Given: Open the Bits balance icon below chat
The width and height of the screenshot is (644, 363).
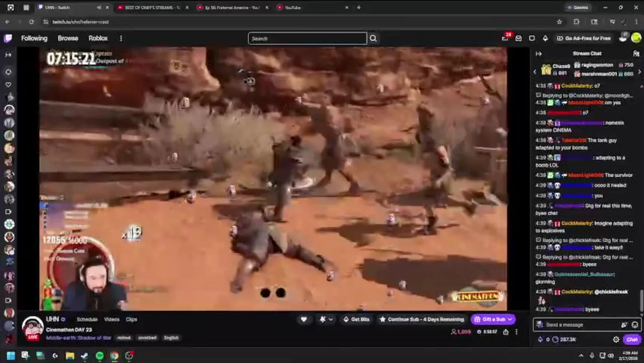Looking at the screenshot, I should tap(543, 339).
